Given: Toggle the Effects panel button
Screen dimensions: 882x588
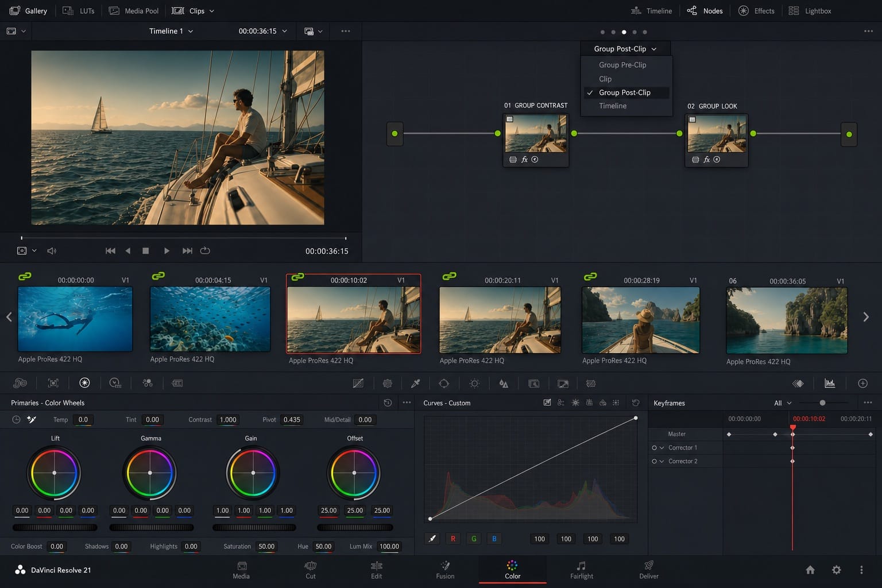Looking at the screenshot, I should (x=756, y=11).
